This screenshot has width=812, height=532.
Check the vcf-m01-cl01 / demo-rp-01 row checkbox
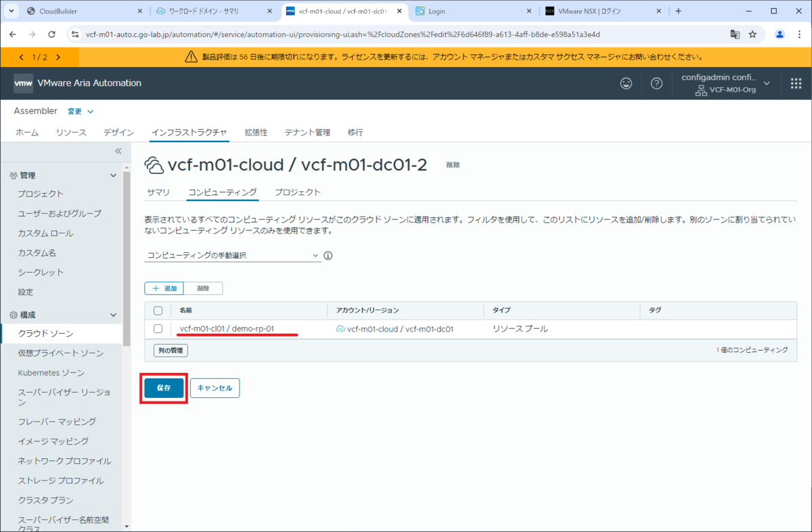pyautogui.click(x=158, y=329)
